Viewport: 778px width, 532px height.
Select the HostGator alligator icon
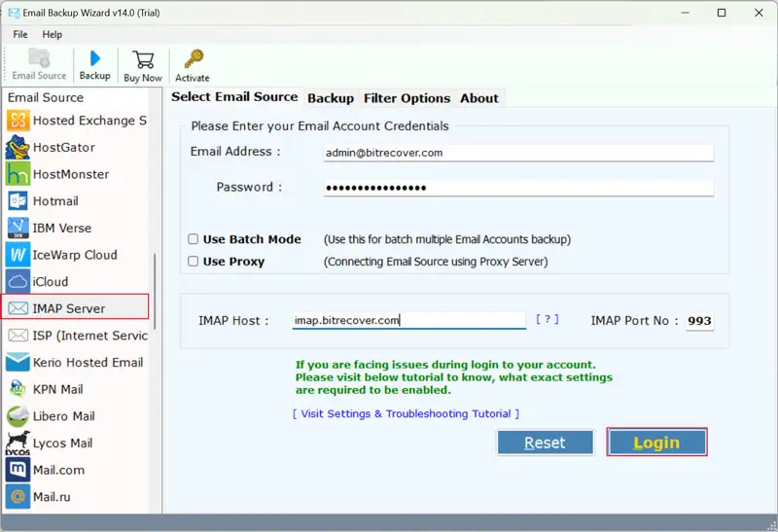pyautogui.click(x=18, y=148)
